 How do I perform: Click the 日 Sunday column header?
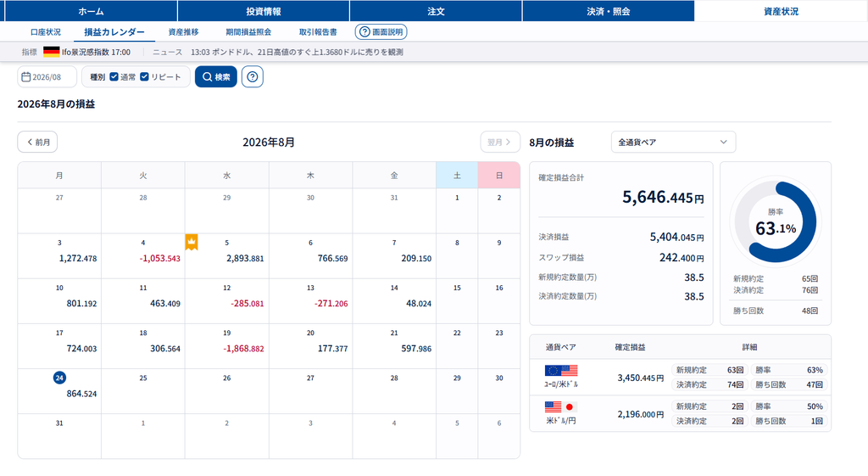498,175
